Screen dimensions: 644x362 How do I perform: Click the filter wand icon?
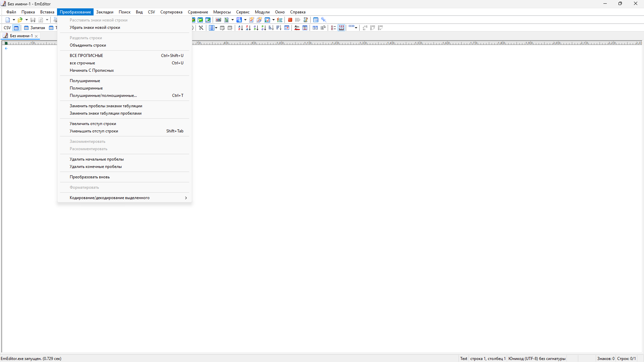[x=201, y=28]
